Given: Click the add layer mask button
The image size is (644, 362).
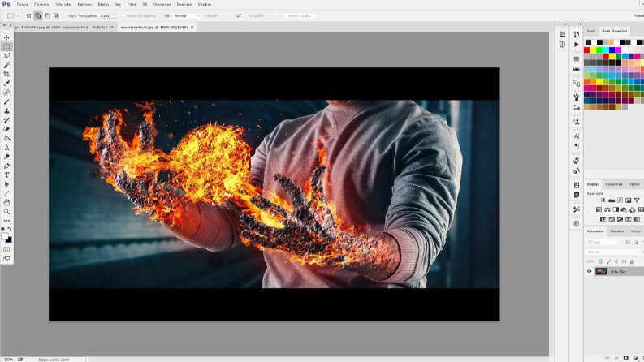Looking at the screenshot, I should (625, 358).
